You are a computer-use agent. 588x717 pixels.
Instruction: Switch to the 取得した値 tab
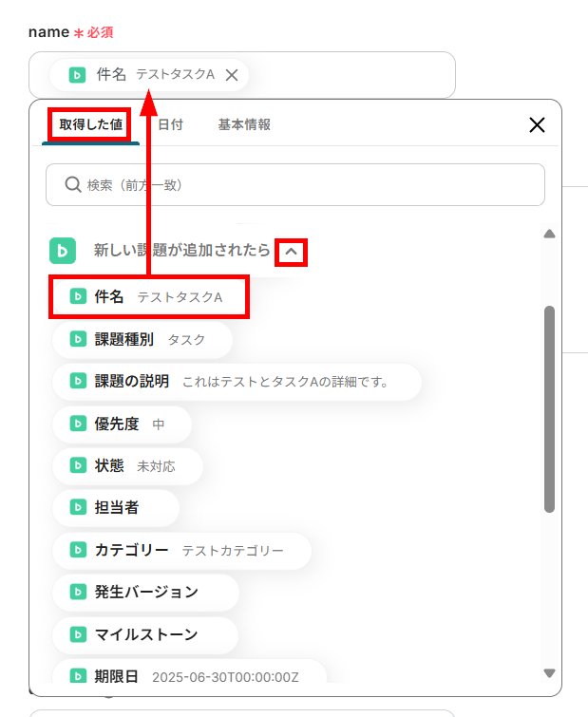click(89, 124)
